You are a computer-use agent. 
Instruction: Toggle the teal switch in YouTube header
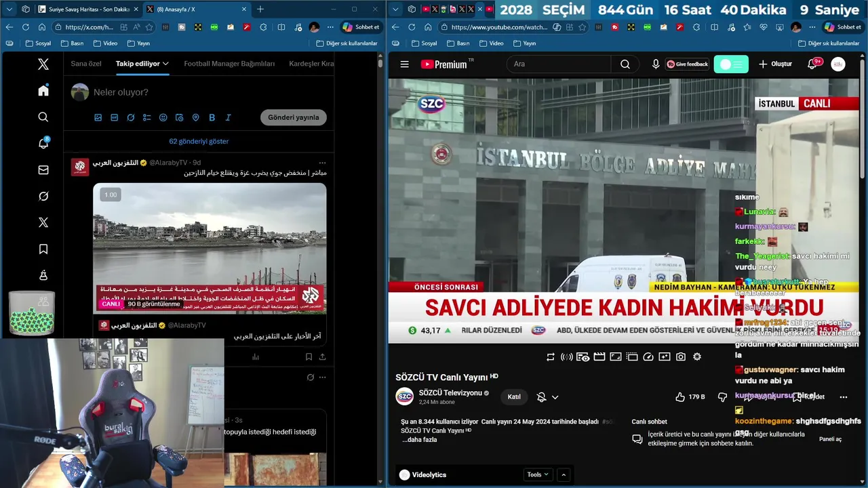[731, 64]
